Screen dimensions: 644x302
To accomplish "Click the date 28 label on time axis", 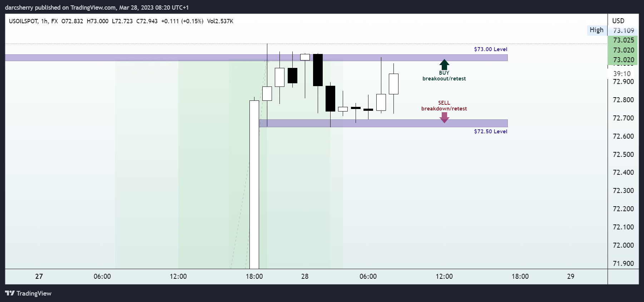I will (x=305, y=276).
